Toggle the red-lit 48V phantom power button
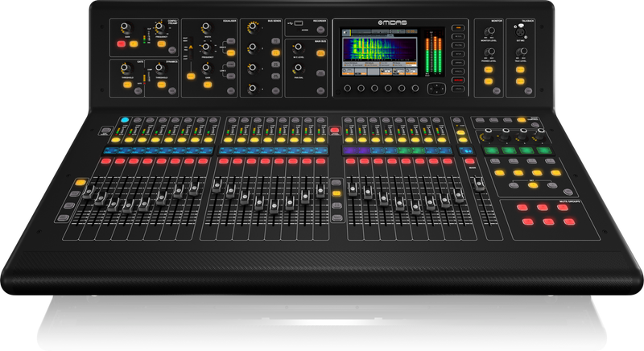The height and width of the screenshot is (351, 644). coord(122,43)
